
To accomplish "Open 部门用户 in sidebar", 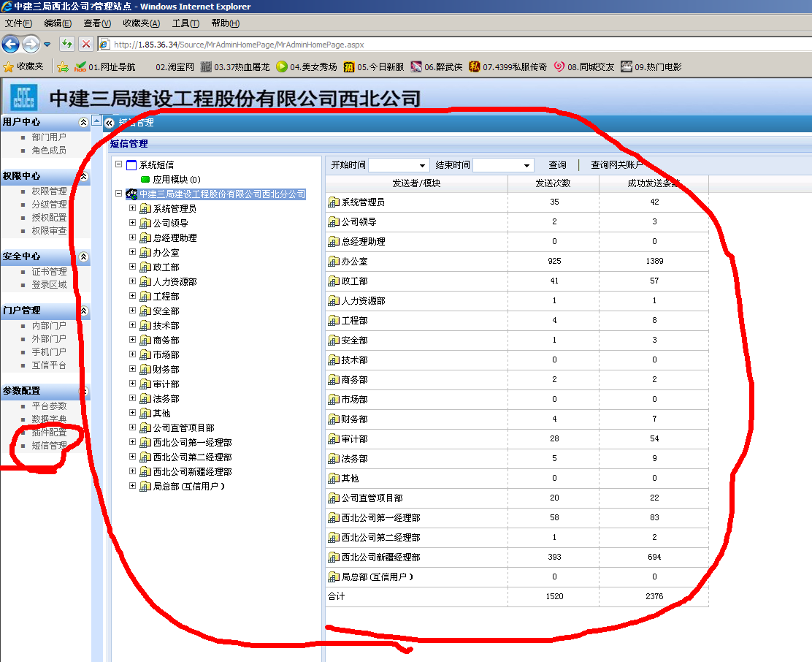I will pos(49,137).
